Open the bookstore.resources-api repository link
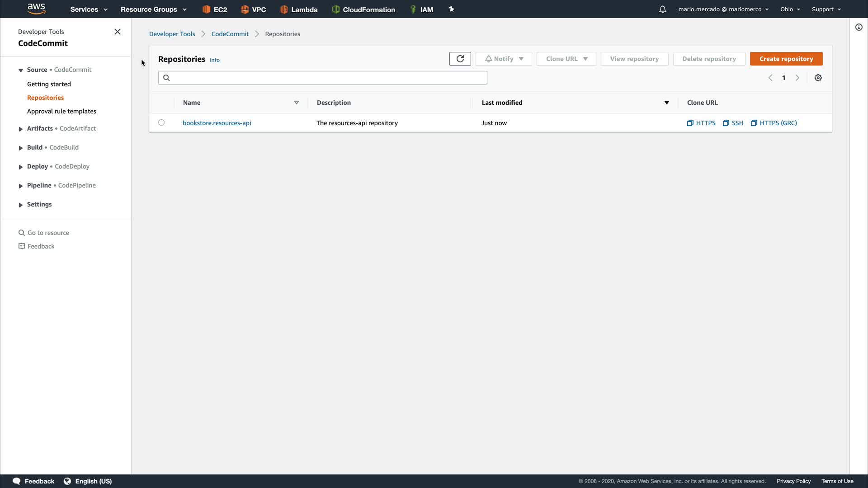 click(217, 123)
